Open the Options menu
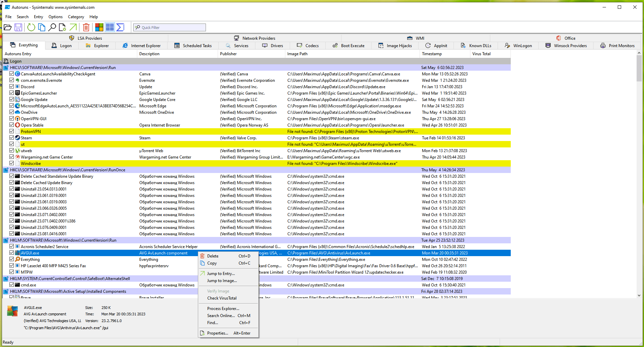 point(56,17)
